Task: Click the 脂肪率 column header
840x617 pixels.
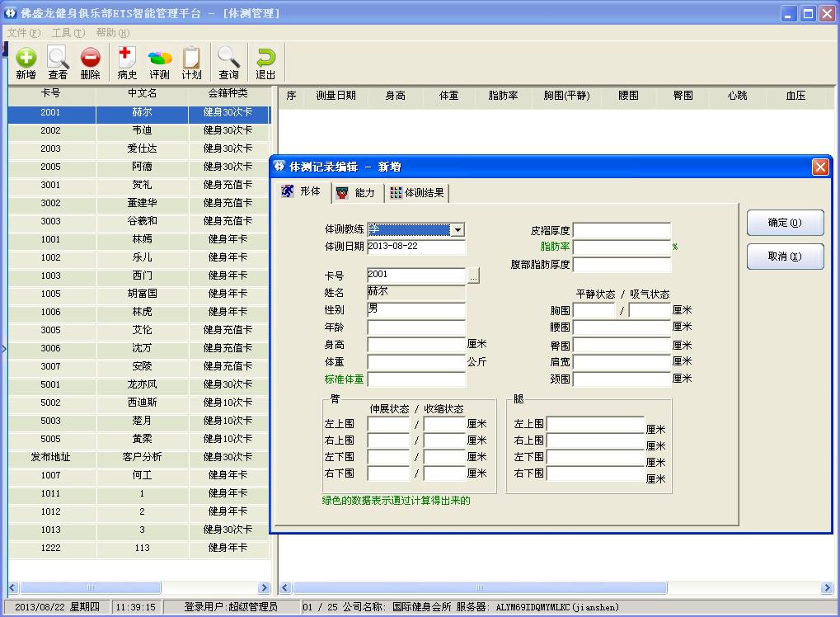Action: pos(503,96)
